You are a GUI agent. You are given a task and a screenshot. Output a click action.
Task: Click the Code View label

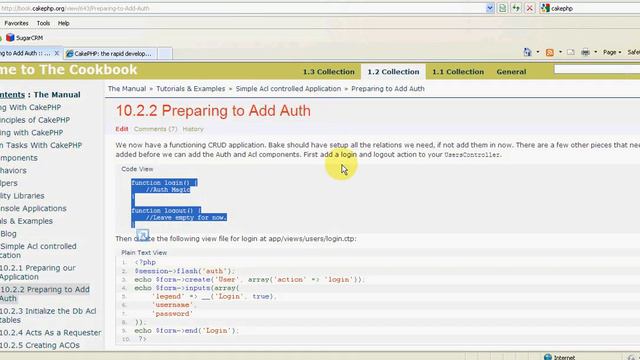(137, 169)
